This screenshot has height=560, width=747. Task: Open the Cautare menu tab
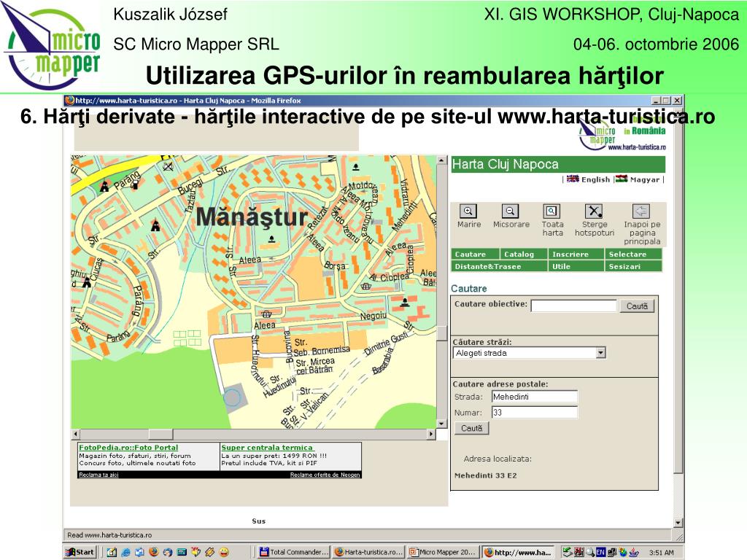pyautogui.click(x=475, y=254)
